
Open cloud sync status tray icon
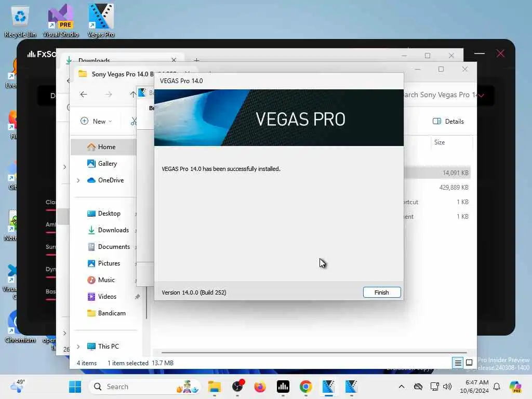418,387
